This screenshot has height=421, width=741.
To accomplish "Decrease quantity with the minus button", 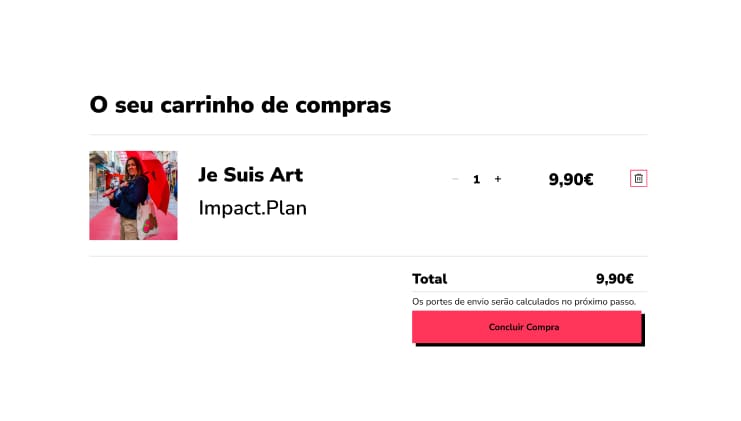I will [455, 179].
